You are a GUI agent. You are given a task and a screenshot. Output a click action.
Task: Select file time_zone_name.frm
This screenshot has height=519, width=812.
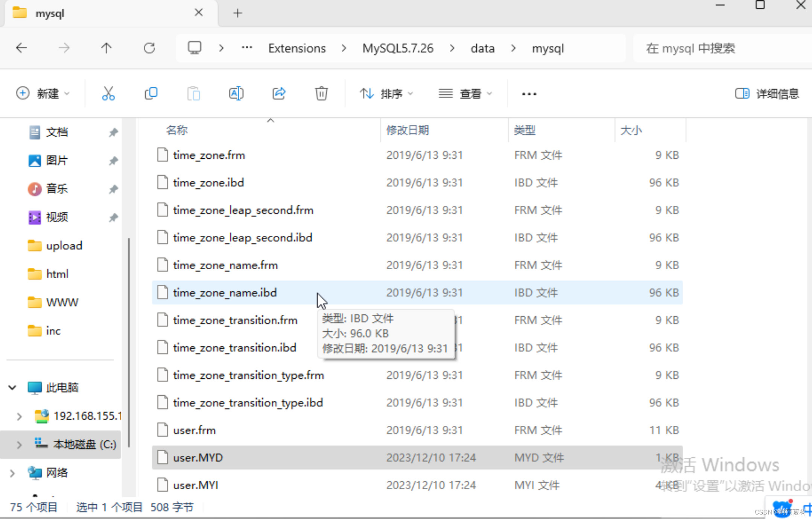[x=417, y=265]
